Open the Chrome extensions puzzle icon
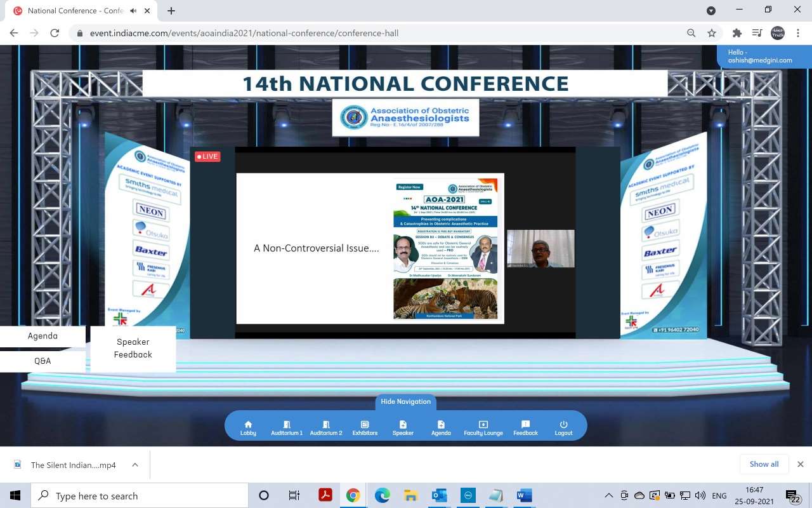The width and height of the screenshot is (812, 508). 737,33
